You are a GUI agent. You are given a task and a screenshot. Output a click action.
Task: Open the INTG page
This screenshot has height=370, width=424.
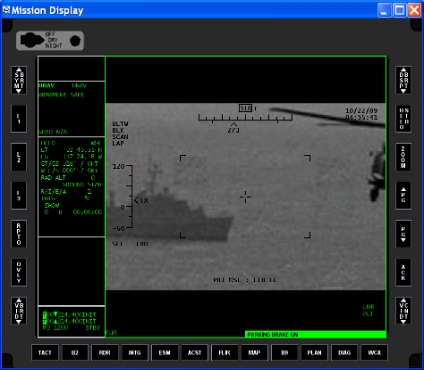[135, 353]
